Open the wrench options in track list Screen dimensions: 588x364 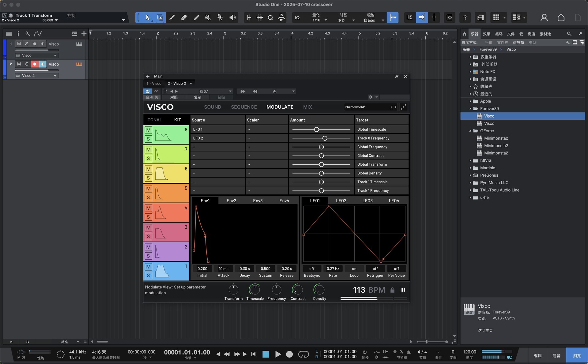(x=28, y=34)
